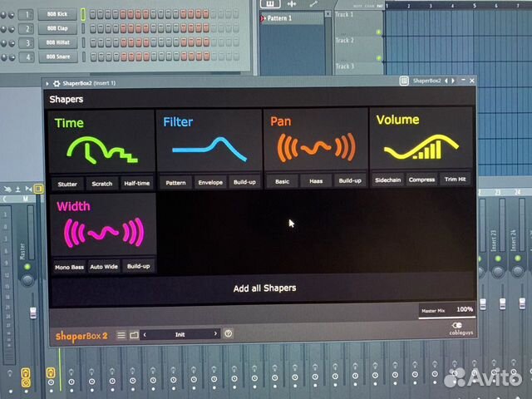This screenshot has width=532, height=399.
Task: Open the Time shaper card
Action: pos(101,142)
